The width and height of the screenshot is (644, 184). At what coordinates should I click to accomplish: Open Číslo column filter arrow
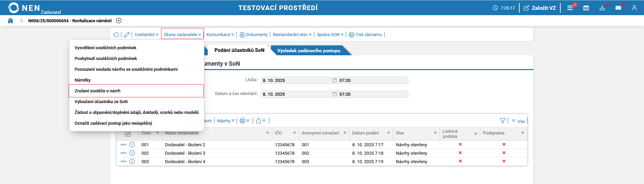(158, 133)
